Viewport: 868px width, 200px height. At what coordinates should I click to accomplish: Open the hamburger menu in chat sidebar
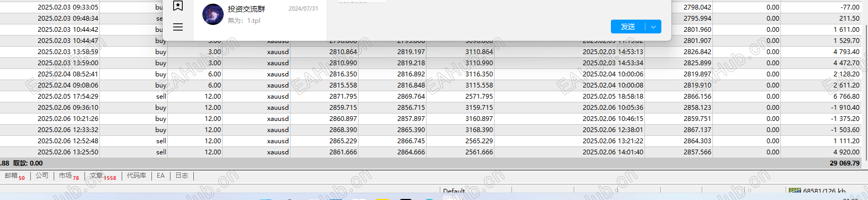(x=178, y=27)
